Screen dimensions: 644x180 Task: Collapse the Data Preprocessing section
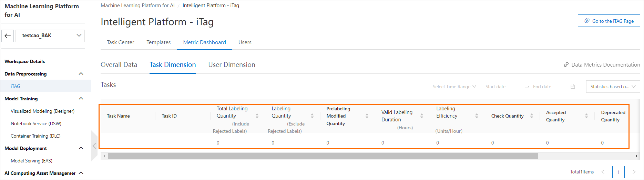pyautogui.click(x=81, y=74)
